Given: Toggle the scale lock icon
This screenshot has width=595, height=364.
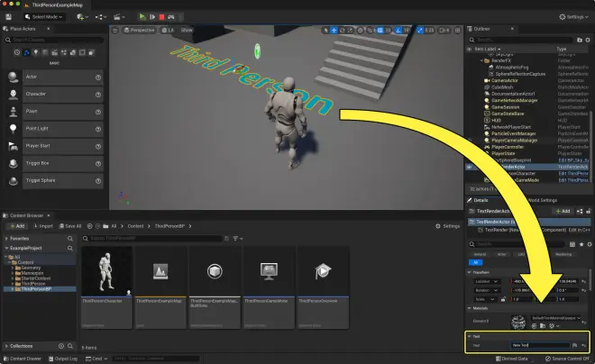Looking at the screenshot, I should (x=503, y=299).
